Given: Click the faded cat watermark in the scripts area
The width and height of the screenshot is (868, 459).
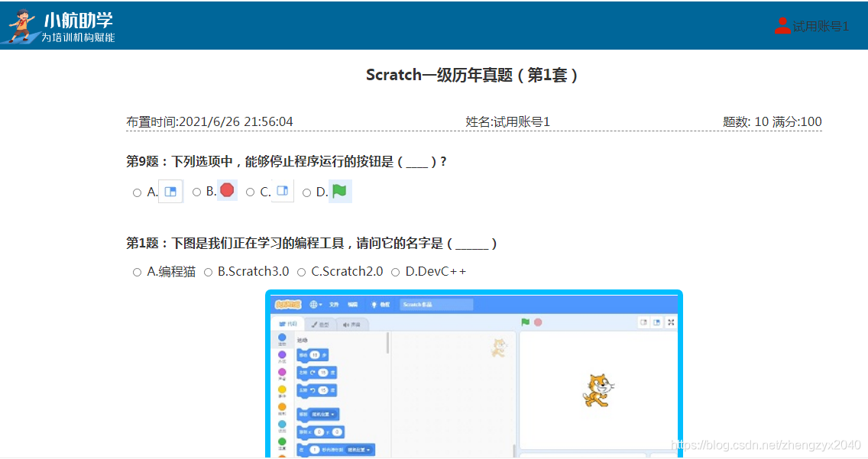Looking at the screenshot, I should pos(499,347).
